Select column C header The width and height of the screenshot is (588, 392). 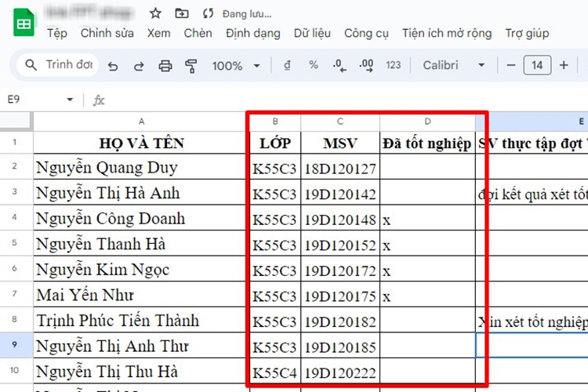click(x=340, y=122)
